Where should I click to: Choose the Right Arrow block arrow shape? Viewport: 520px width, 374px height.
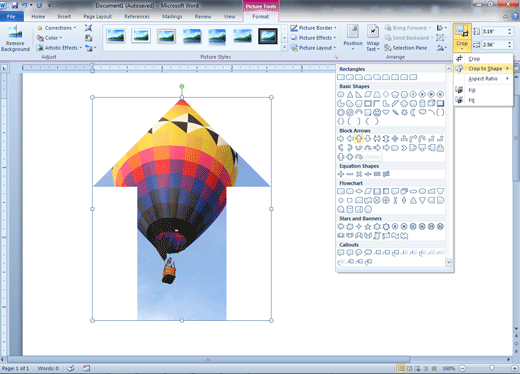[x=341, y=139]
